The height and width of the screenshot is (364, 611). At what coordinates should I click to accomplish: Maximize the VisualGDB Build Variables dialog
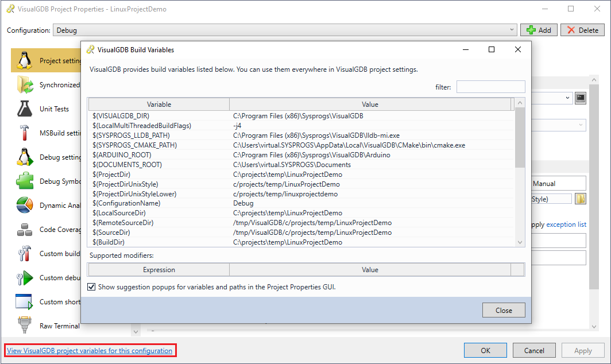492,49
